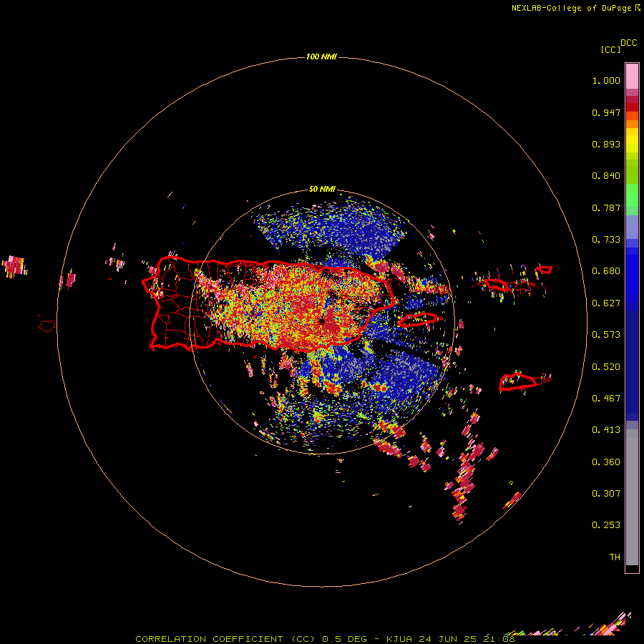Screen dimensions: 644x644
Task: Click the 0.467 legend value
Action: click(x=606, y=399)
